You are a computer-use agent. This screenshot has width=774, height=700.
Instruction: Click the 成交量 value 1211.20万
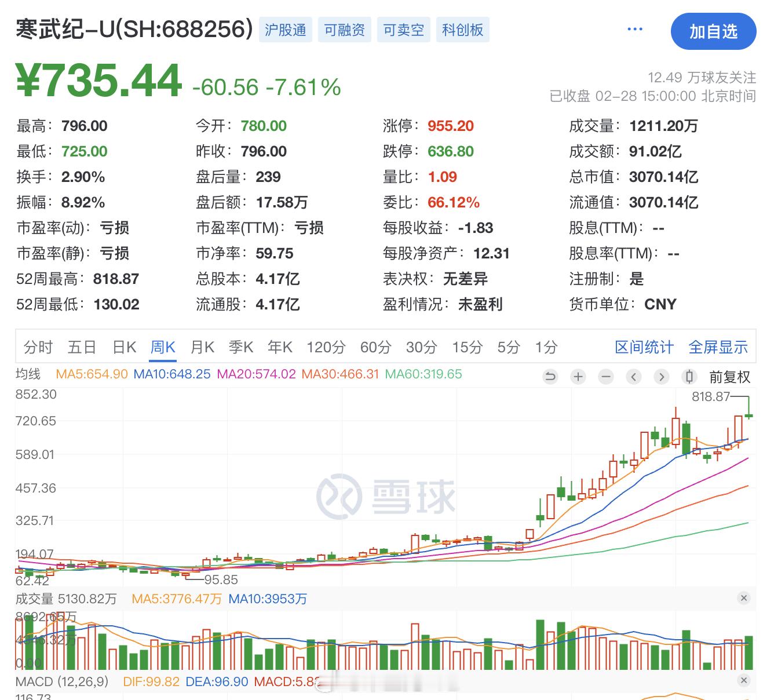[x=664, y=126]
